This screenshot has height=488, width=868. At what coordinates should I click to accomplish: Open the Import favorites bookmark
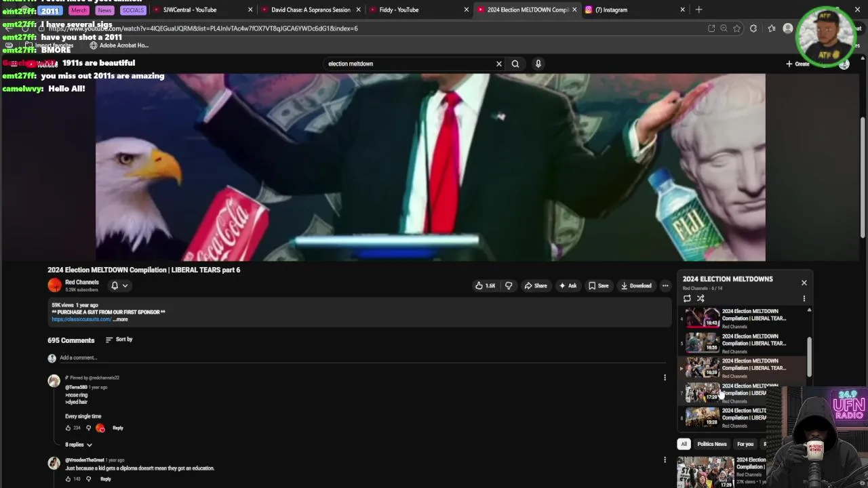point(50,45)
